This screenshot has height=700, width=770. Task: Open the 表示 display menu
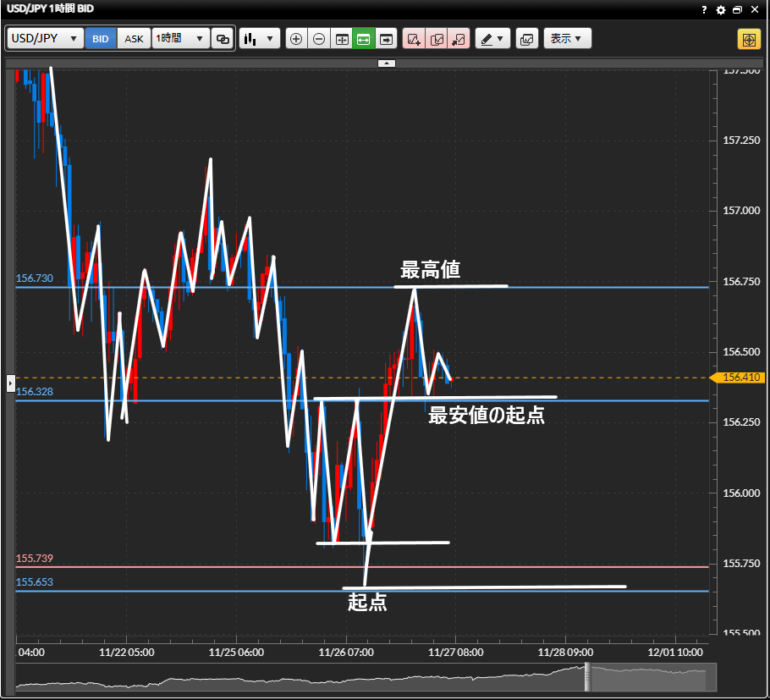click(567, 39)
